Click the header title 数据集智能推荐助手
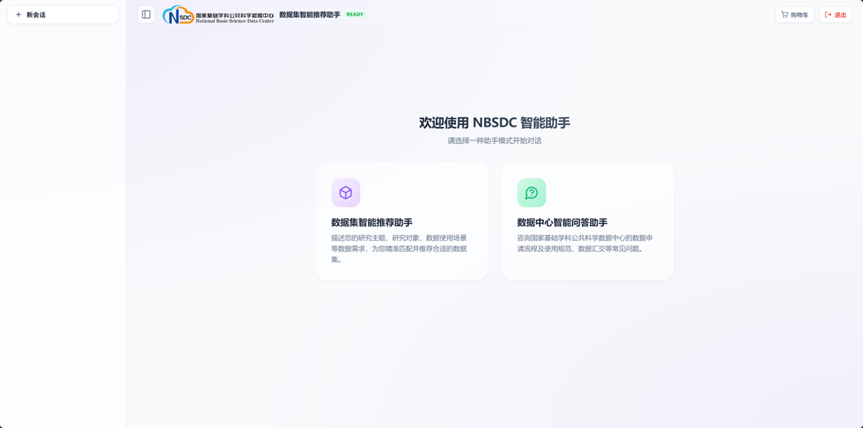863x428 pixels. pos(309,15)
